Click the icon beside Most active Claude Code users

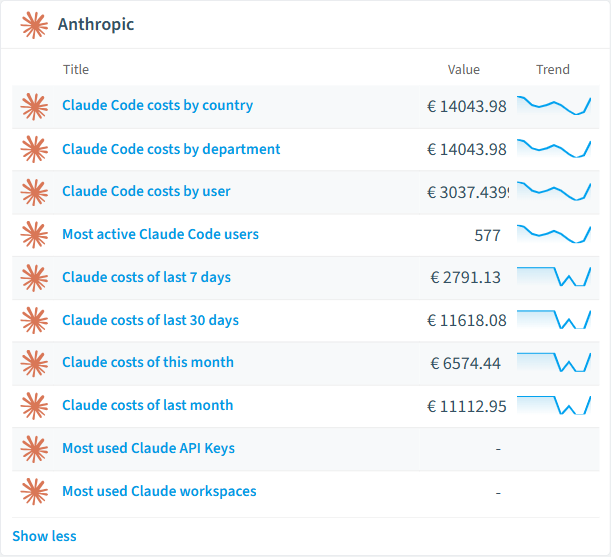pyautogui.click(x=34, y=235)
